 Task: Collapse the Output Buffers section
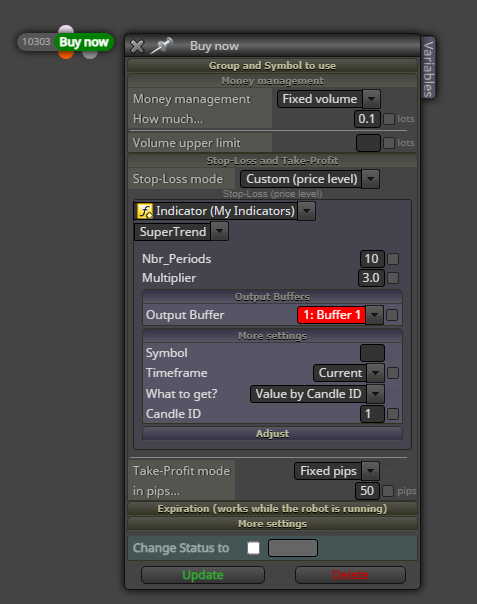click(272, 297)
